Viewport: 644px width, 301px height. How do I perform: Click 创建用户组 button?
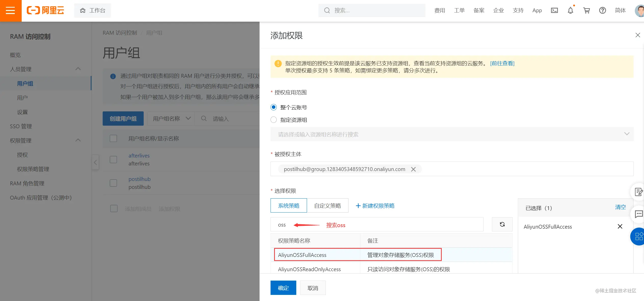tap(123, 119)
